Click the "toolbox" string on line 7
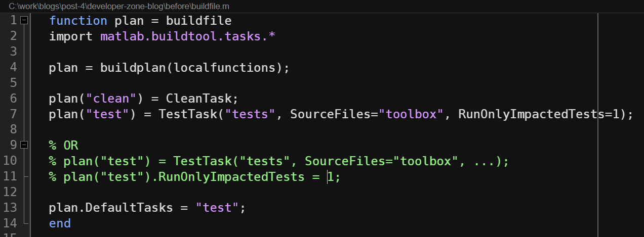 click(411, 114)
